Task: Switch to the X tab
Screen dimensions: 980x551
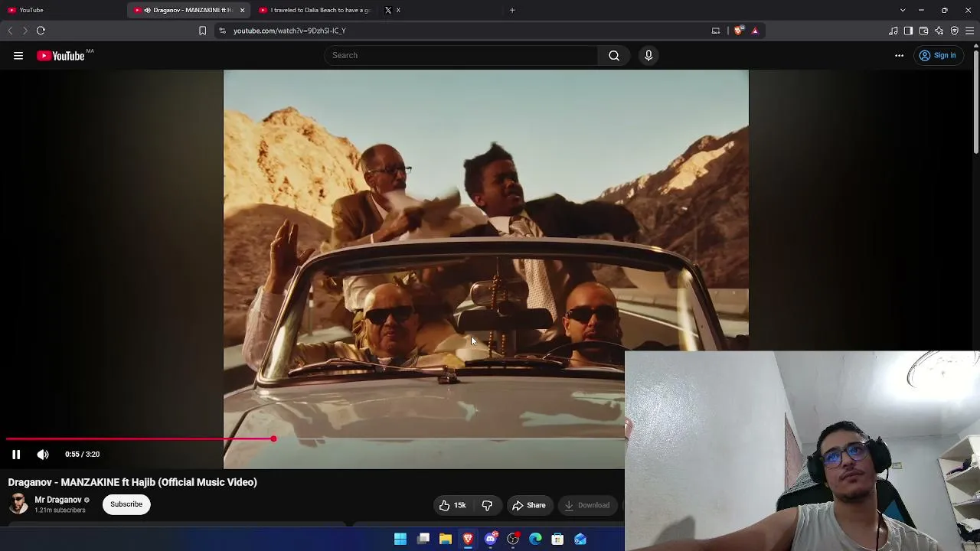Action: click(440, 10)
